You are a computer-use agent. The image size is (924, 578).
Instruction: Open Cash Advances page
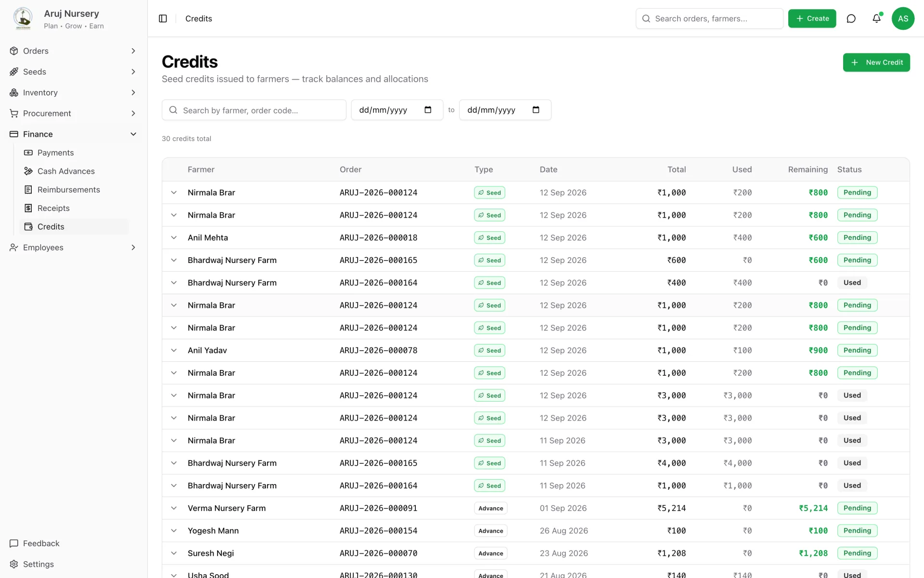pyautogui.click(x=74, y=171)
